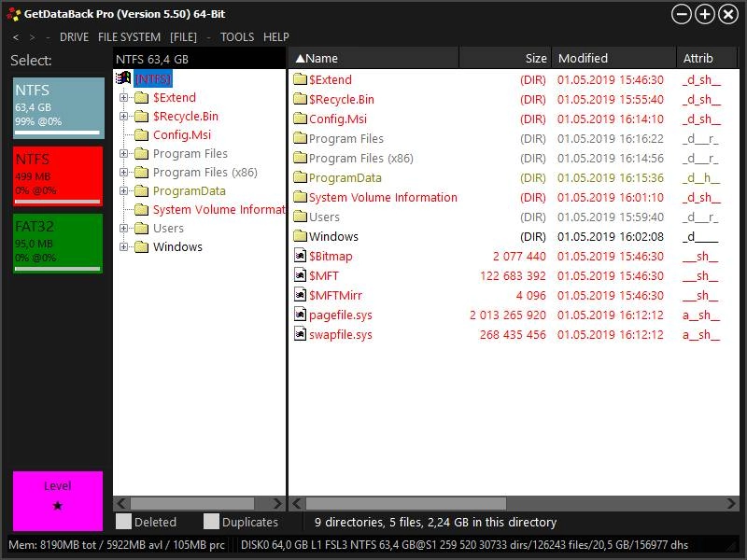This screenshot has width=747, height=560.
Task: Sort file list by Name column header
Action: (373, 58)
